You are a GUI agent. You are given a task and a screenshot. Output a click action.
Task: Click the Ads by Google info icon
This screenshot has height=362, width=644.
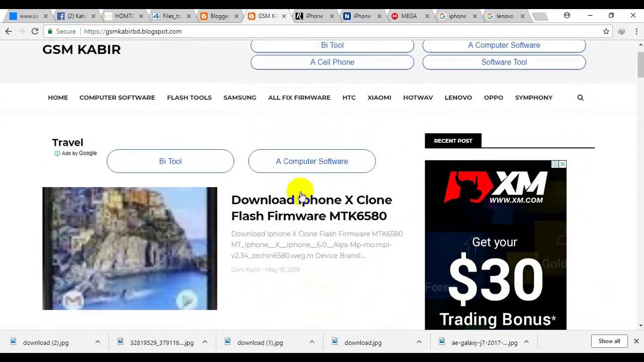tap(57, 153)
